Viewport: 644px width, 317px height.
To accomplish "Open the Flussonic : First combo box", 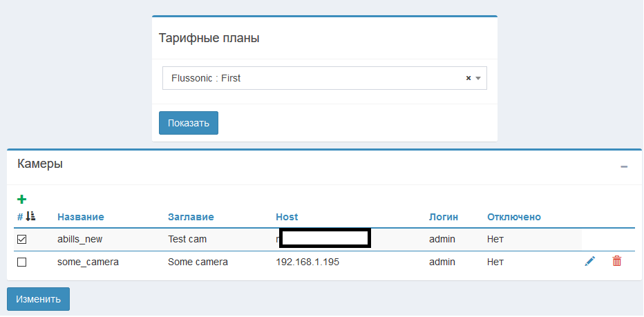I will pos(311,79).
